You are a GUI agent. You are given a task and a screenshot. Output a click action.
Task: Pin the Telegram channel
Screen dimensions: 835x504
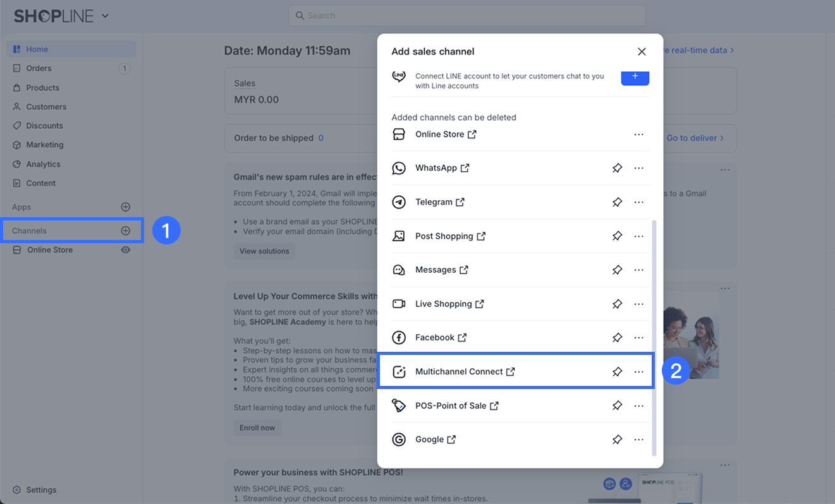pyautogui.click(x=617, y=202)
